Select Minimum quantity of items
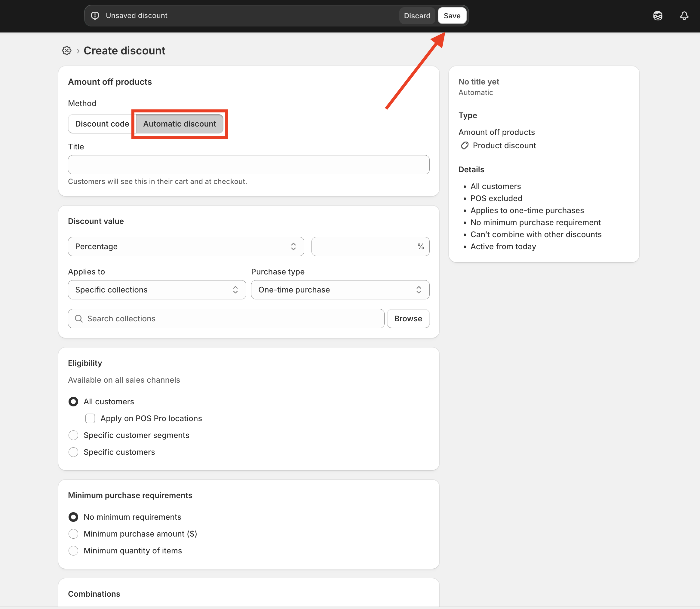Screen dimensions: 700x609 pyautogui.click(x=73, y=551)
